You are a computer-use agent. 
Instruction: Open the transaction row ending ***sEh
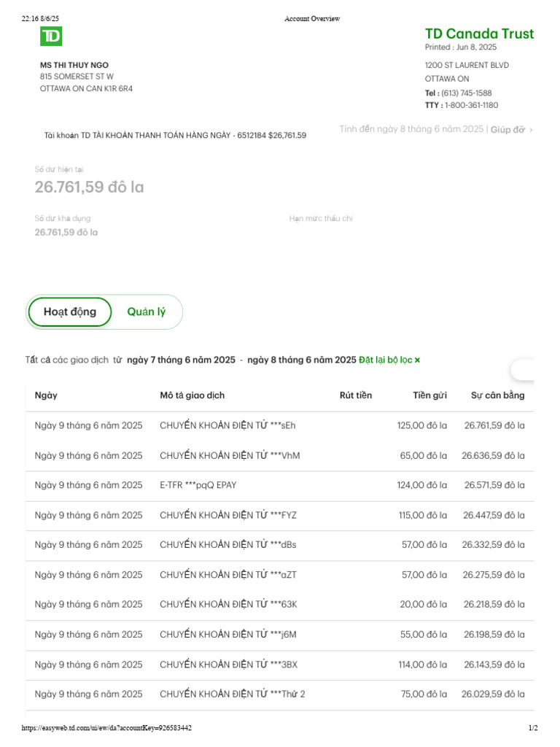[x=280, y=426]
